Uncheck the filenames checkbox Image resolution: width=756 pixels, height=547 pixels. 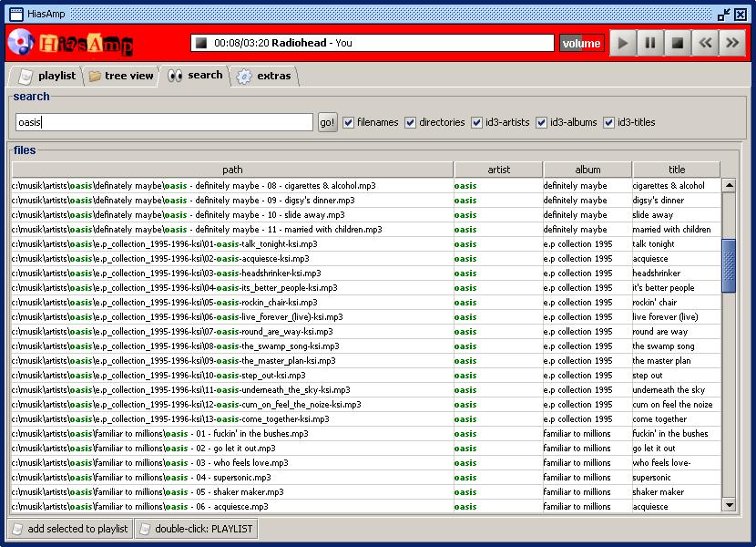tap(348, 123)
